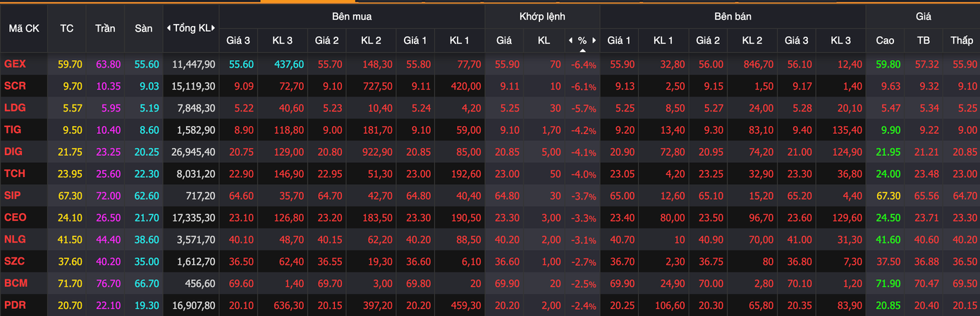Open the SCR stock symbol
Screen dimensions: 980x316
tap(16, 86)
